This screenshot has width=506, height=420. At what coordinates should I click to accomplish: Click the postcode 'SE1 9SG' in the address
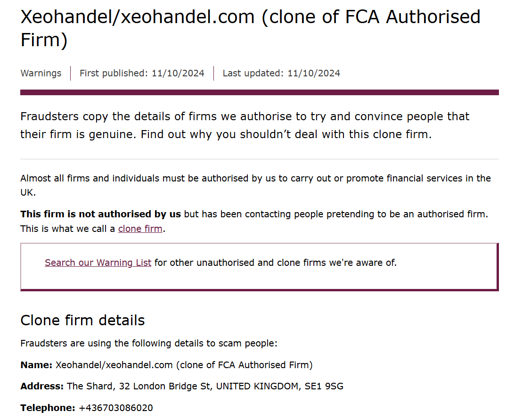(x=324, y=386)
